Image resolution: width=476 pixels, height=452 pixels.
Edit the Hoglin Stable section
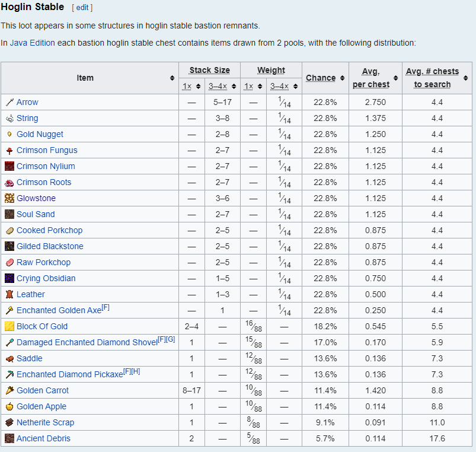[x=82, y=8]
